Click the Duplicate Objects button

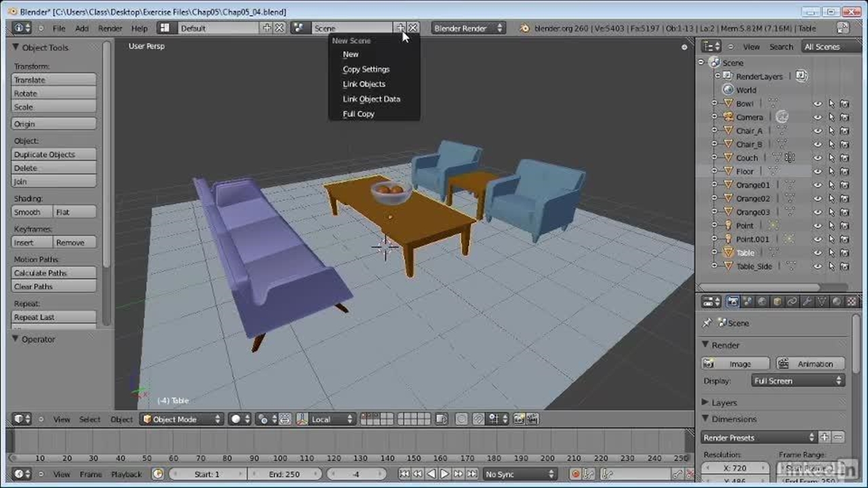pyautogui.click(x=54, y=155)
